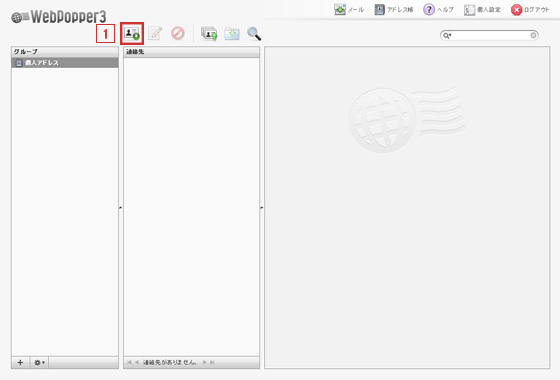Screen dimensions: 560x380
Task: Click the 連絡先 column header
Action: (x=191, y=52)
